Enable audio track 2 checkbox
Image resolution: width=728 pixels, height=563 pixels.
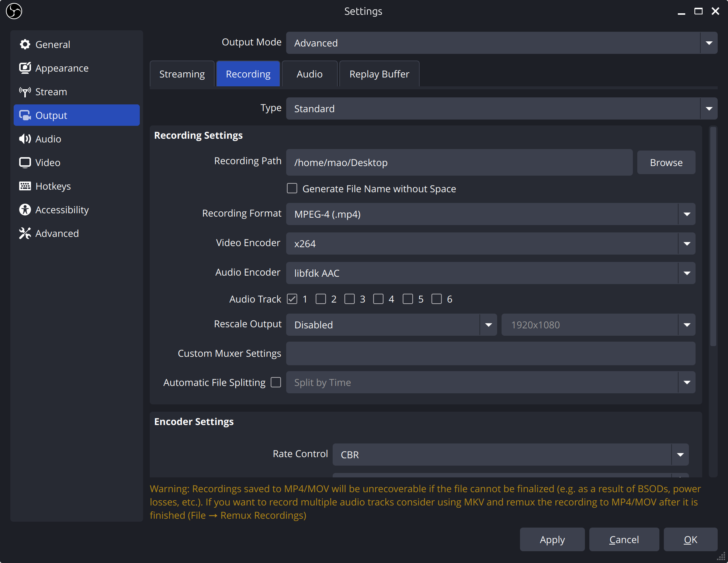(x=321, y=299)
